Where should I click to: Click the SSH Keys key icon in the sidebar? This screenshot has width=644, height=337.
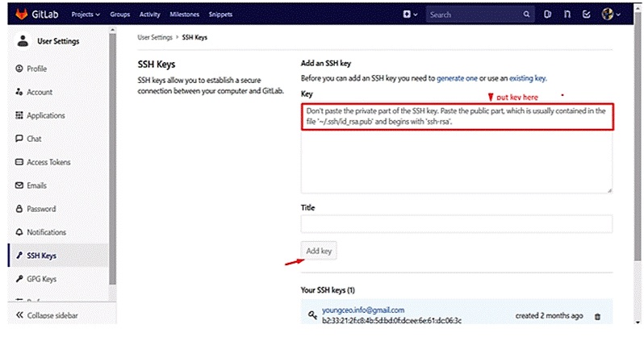tap(19, 256)
